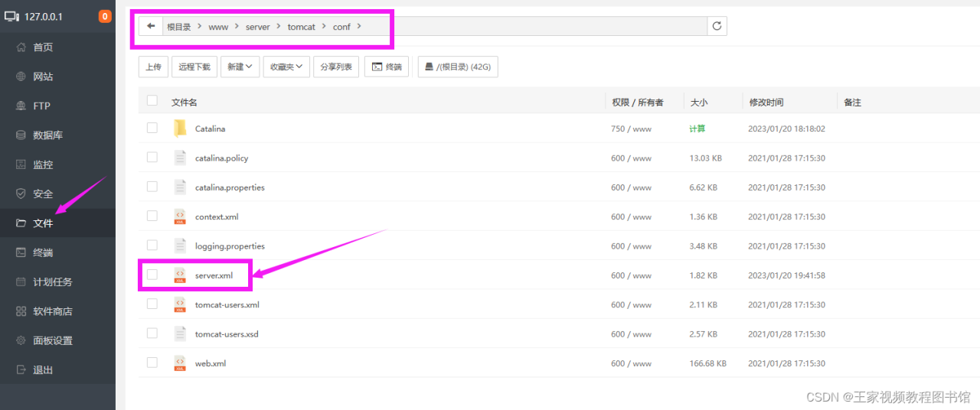
Task: Click the logging.properties file icon
Action: tap(180, 246)
